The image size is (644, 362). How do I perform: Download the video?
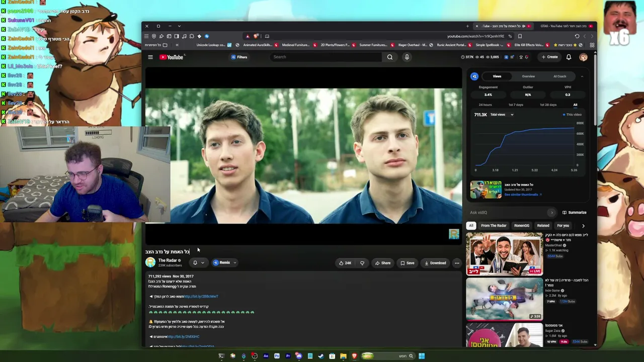click(435, 263)
